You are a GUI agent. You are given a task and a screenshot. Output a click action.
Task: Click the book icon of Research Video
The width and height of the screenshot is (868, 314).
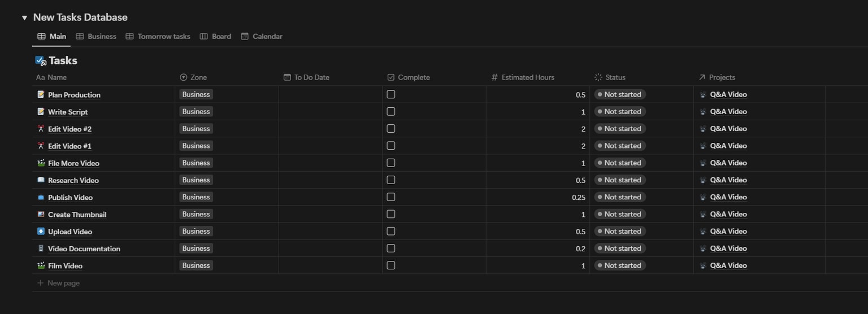click(41, 180)
